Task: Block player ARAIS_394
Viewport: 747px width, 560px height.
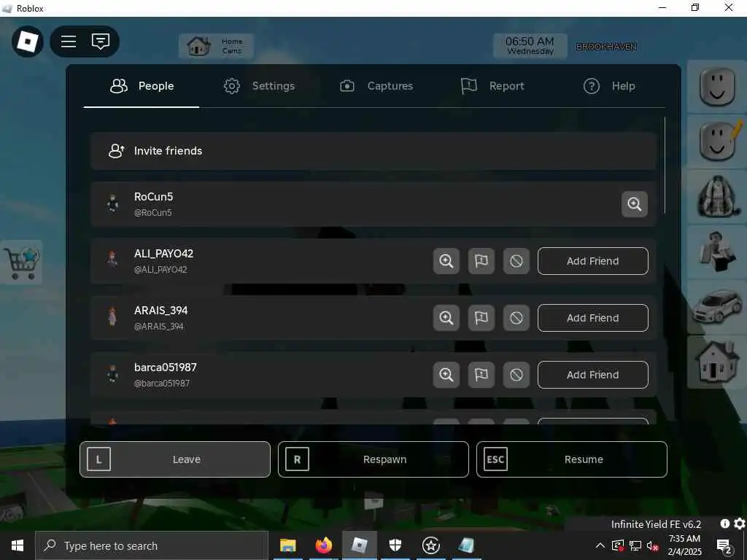Action: tap(516, 318)
